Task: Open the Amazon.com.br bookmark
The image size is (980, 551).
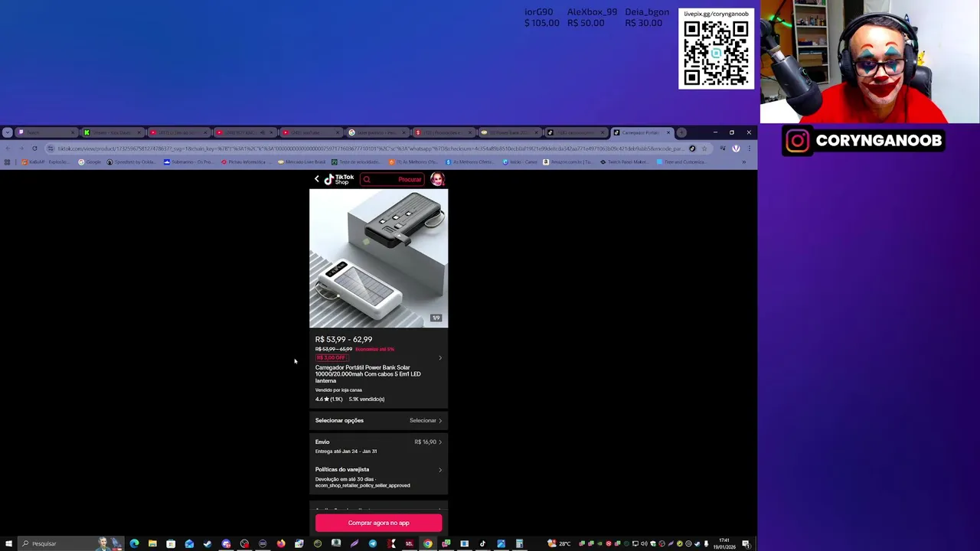Action: (x=567, y=162)
